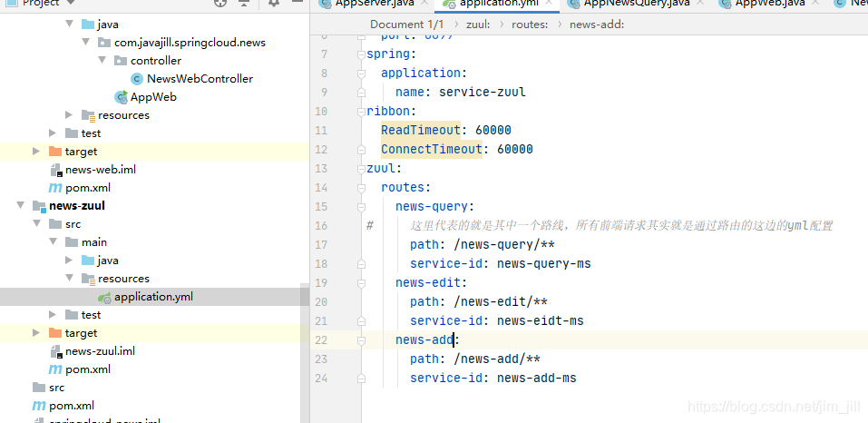Click the collapse-all icon in Project header
868x423 pixels.
coord(244,3)
